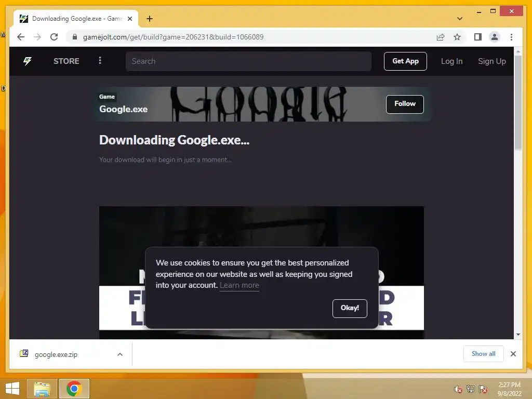This screenshot has width=532, height=399.
Task: Click the Get App button
Action: click(x=405, y=61)
